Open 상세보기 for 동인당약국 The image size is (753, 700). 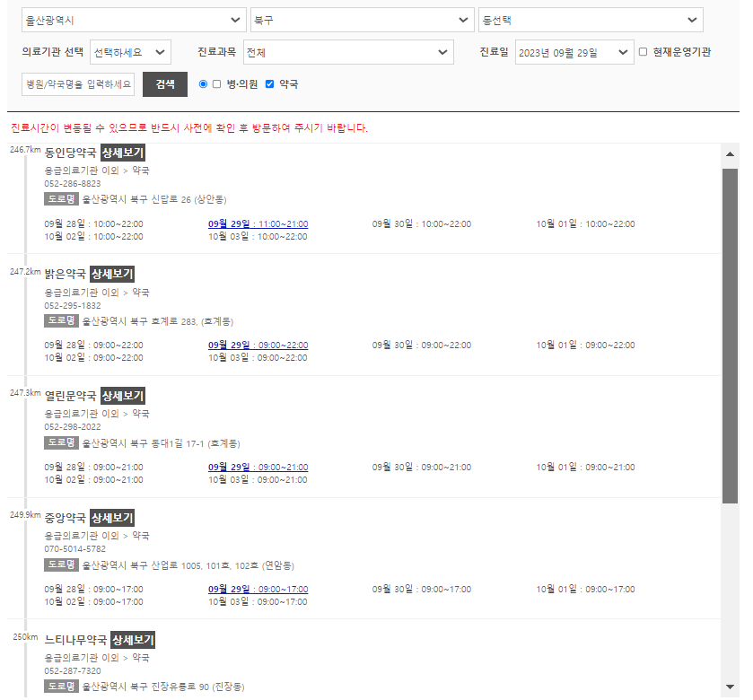123,153
